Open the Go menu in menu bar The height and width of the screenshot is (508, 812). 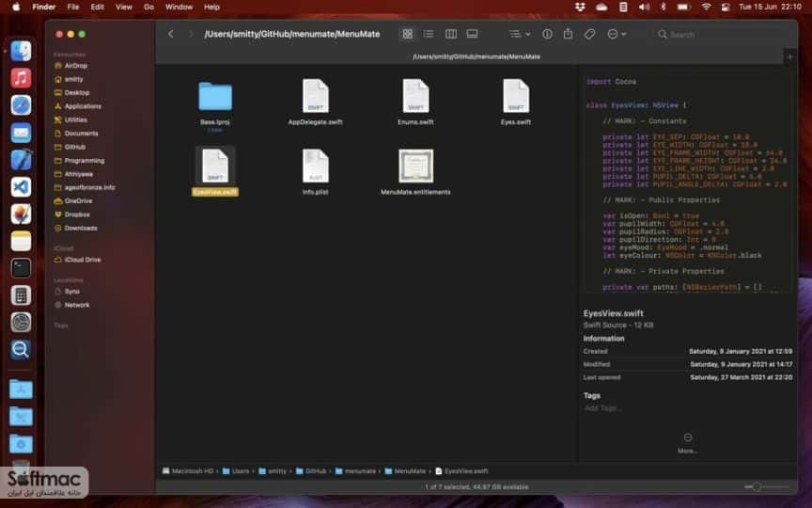click(x=148, y=7)
